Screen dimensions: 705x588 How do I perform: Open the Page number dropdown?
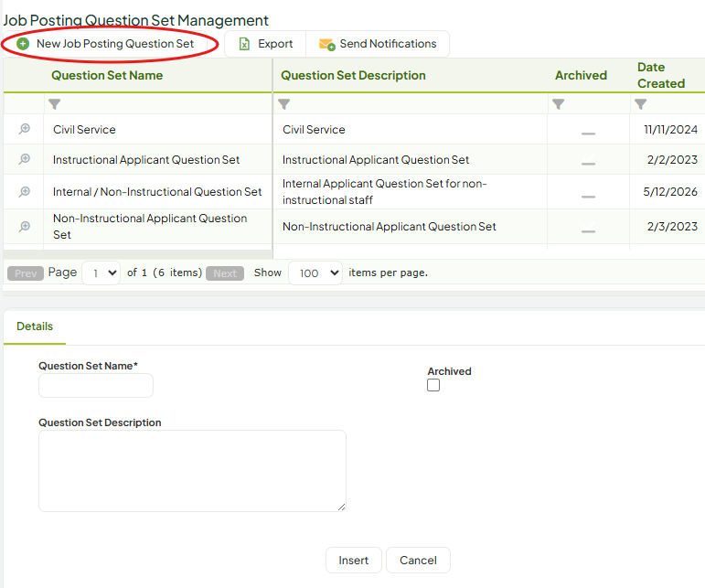tap(101, 273)
